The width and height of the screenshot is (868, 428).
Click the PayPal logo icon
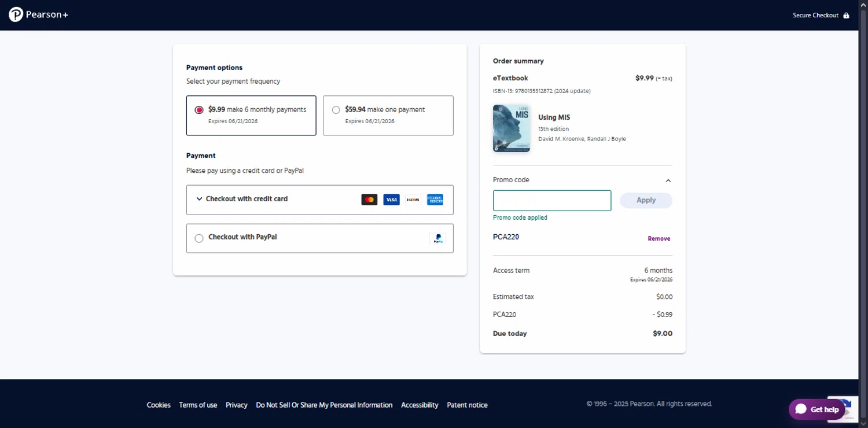pyautogui.click(x=437, y=238)
